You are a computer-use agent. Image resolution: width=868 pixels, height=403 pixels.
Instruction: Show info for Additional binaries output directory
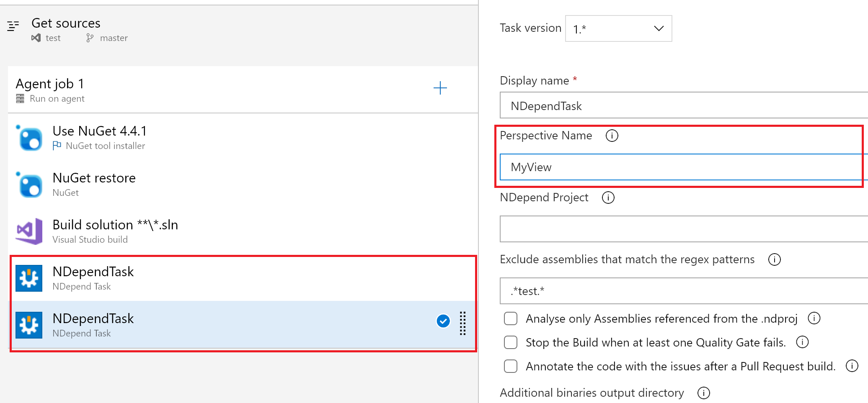coord(704,393)
